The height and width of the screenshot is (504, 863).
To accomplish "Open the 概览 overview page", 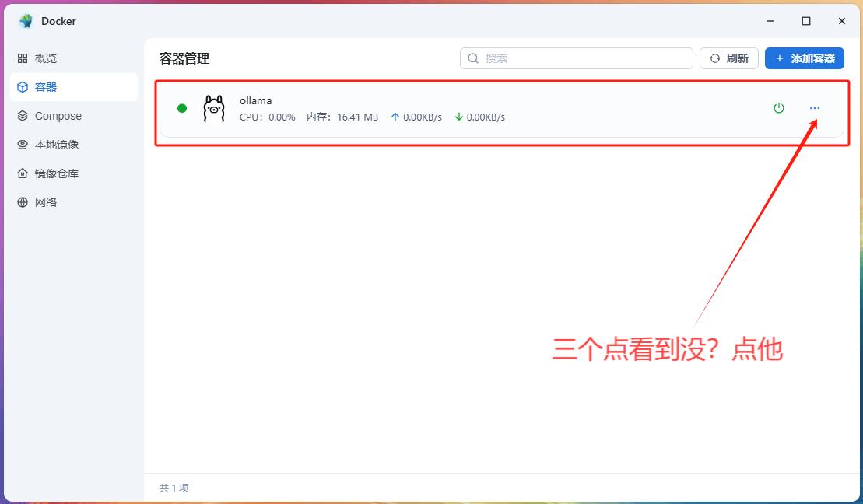I will pyautogui.click(x=45, y=58).
